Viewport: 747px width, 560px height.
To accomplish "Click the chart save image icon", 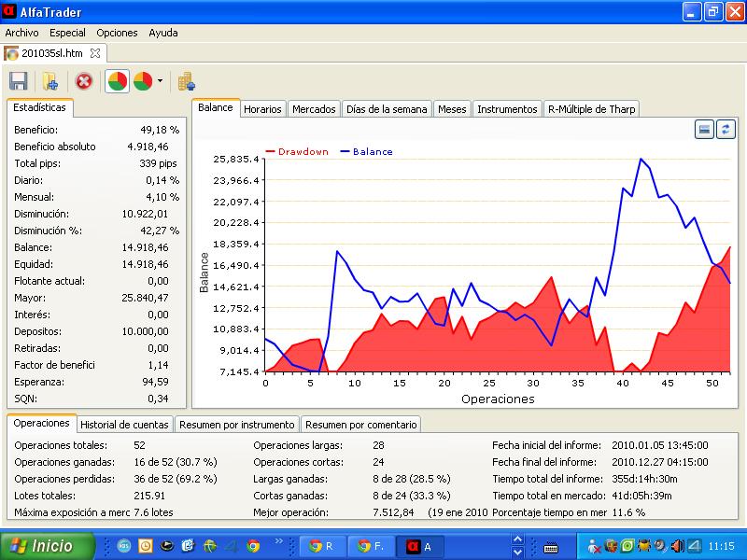I will (705, 129).
